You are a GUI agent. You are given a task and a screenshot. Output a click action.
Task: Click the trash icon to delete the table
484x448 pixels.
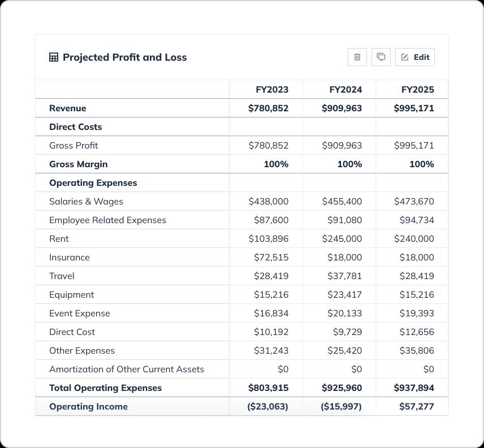(x=357, y=57)
